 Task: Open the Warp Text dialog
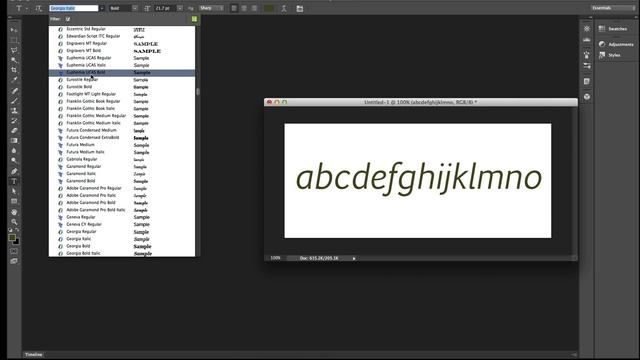tap(284, 8)
